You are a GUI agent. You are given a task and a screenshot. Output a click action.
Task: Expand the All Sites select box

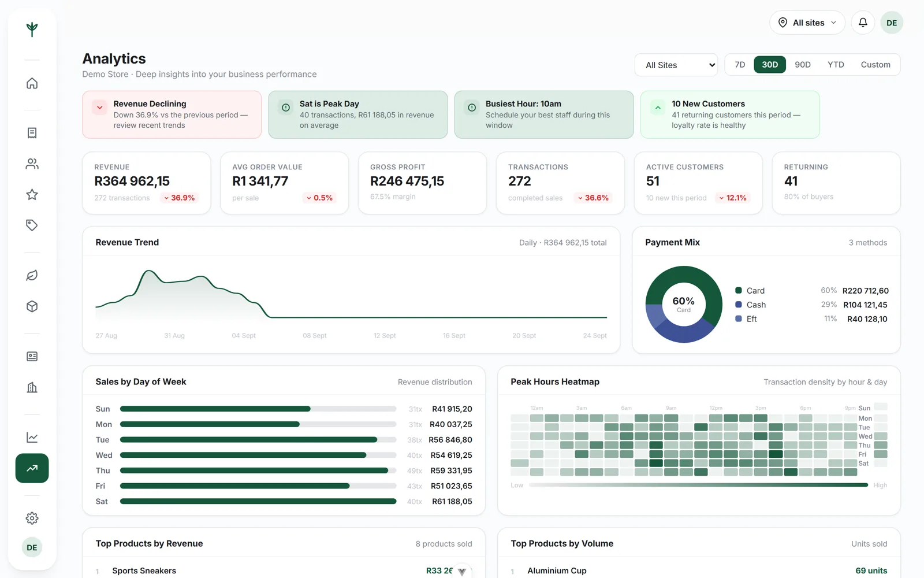[x=676, y=65]
